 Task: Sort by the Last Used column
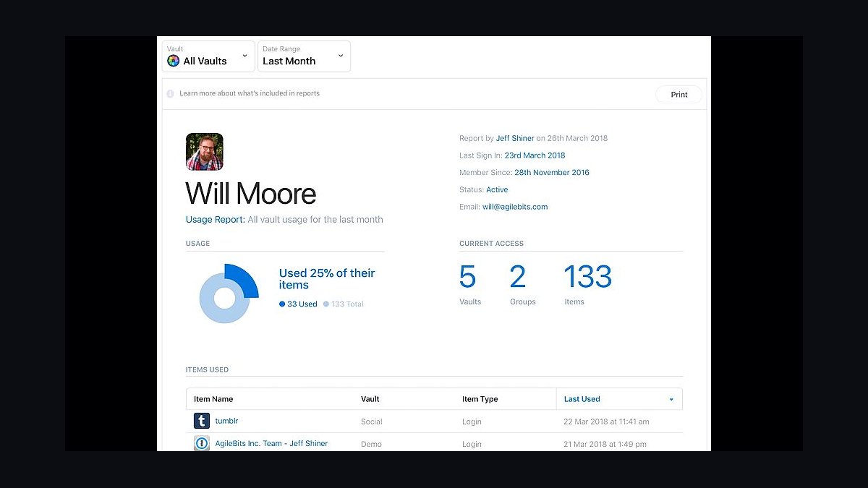[x=619, y=399]
